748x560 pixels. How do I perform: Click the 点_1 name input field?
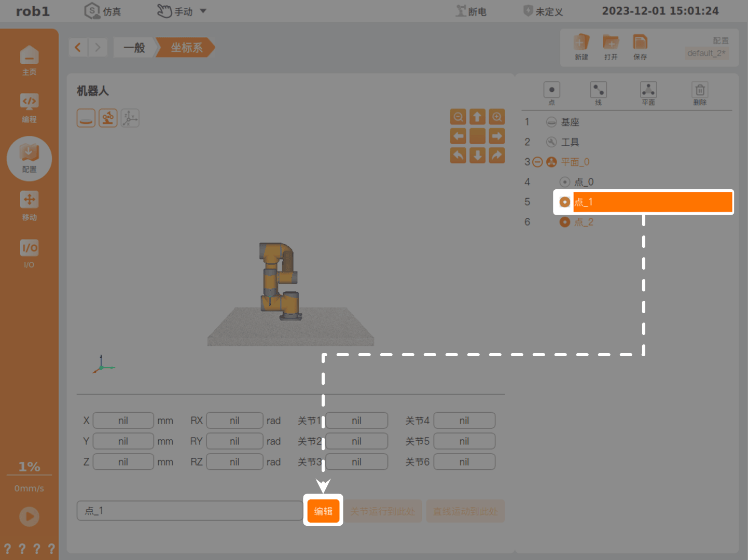pyautogui.click(x=189, y=511)
